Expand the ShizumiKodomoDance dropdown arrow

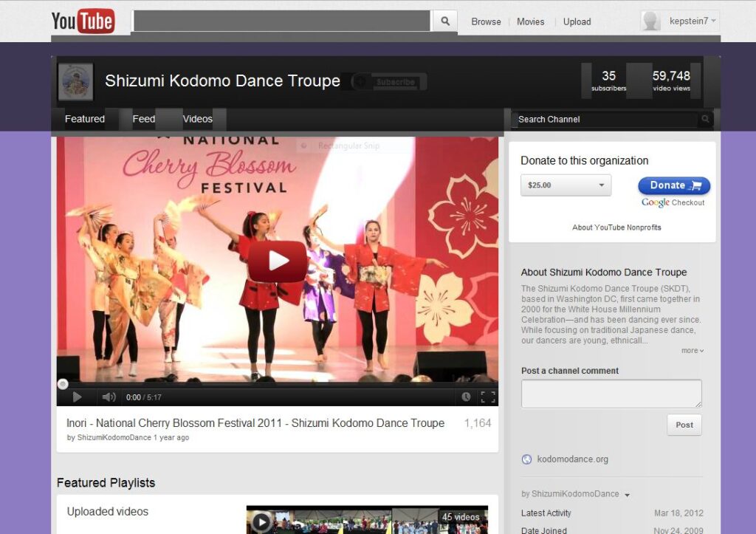pyautogui.click(x=627, y=495)
